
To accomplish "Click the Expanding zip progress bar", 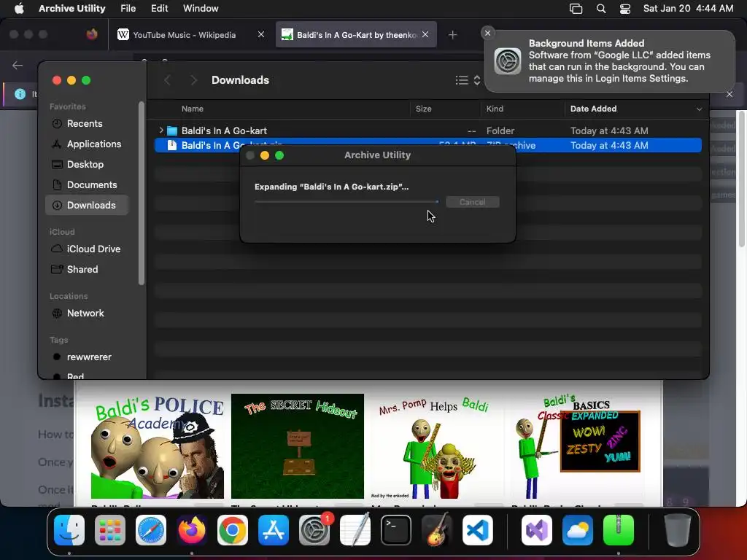I will [x=347, y=202].
